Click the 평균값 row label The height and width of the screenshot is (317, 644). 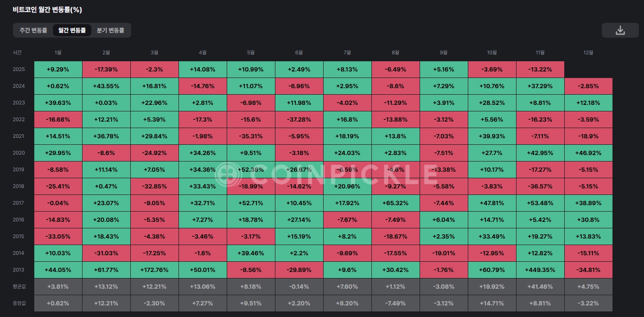19,287
